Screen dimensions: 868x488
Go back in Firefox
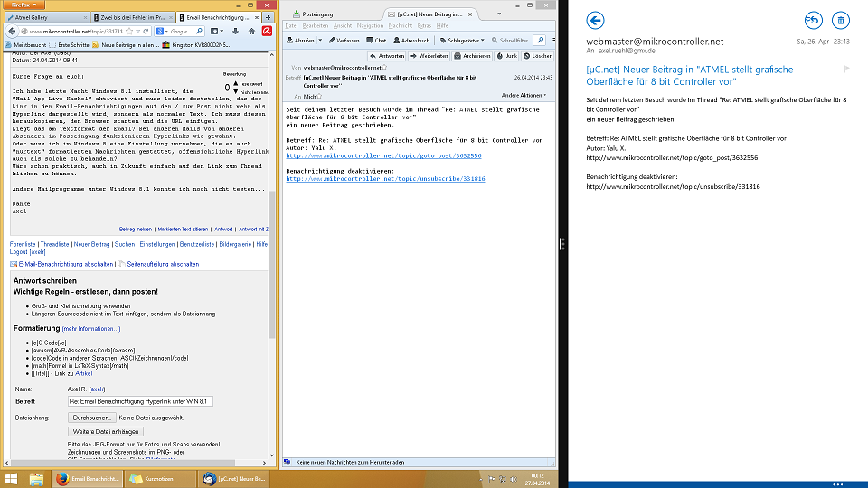coord(12,31)
